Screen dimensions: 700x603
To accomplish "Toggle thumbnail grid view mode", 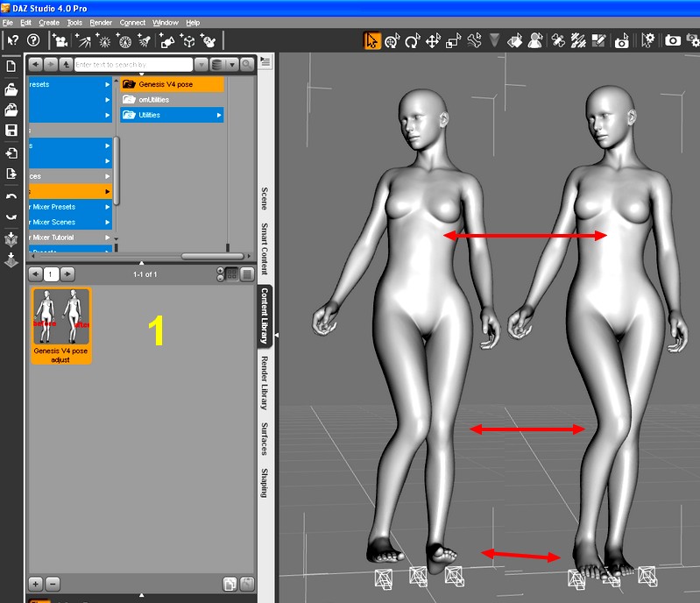I will 231,274.
